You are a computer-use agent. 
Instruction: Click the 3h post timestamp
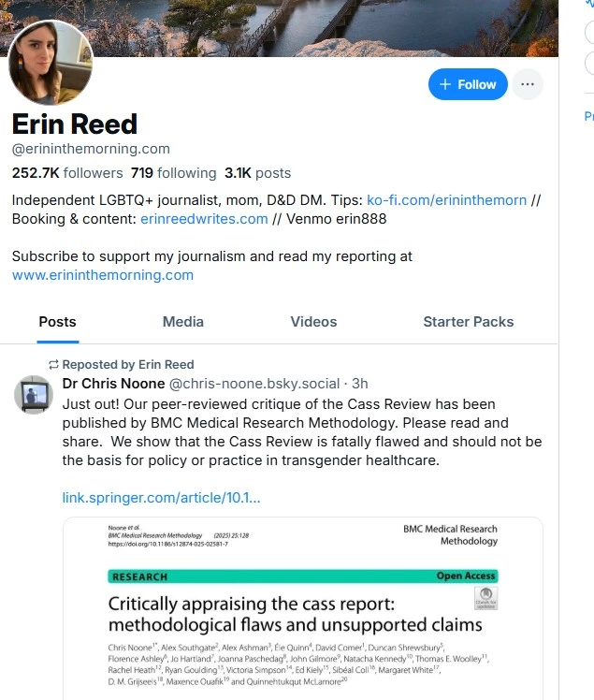pyautogui.click(x=360, y=384)
